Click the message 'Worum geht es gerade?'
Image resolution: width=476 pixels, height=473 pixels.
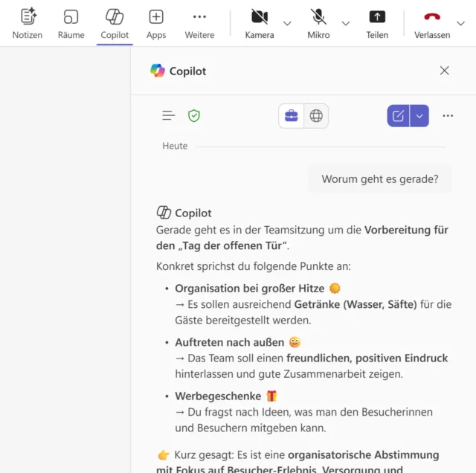click(380, 179)
